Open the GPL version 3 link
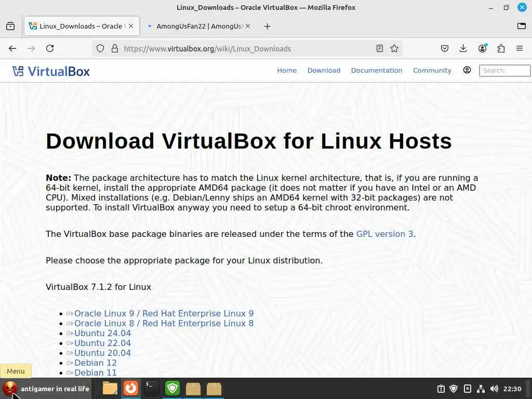The height and width of the screenshot is (399, 532). (384, 234)
